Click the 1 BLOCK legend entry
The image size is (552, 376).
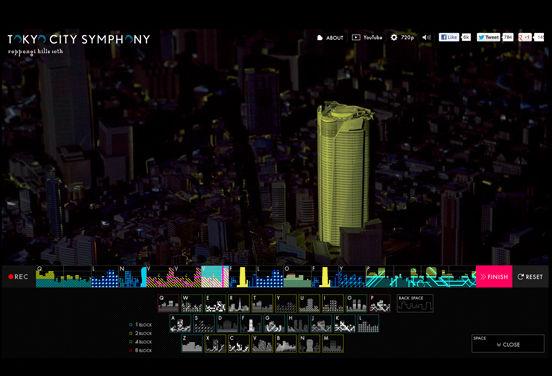(x=140, y=325)
